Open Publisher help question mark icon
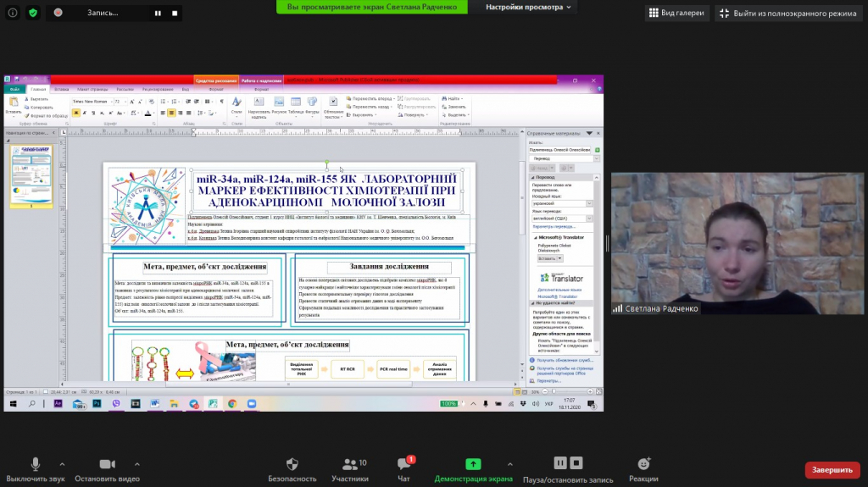Screen dimensions: 868x487 599,89
